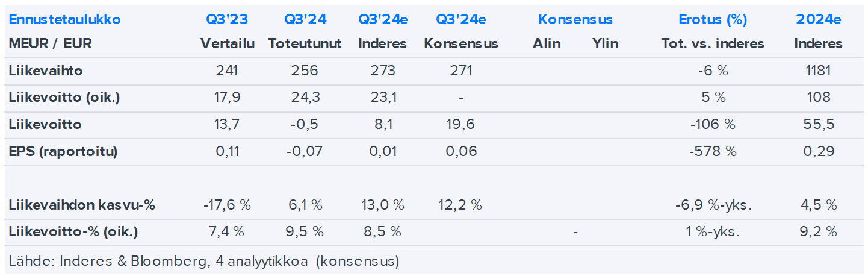The height and width of the screenshot is (279, 868).
Task: Select the Liikevaihdon kasvu-% row label
Action: [x=82, y=205]
